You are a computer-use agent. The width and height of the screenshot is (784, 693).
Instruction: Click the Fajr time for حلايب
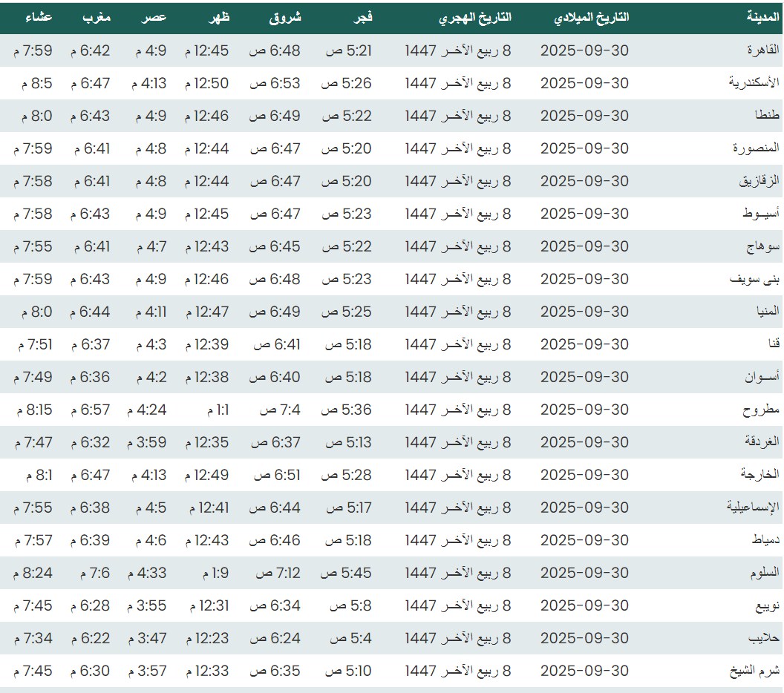click(350, 638)
